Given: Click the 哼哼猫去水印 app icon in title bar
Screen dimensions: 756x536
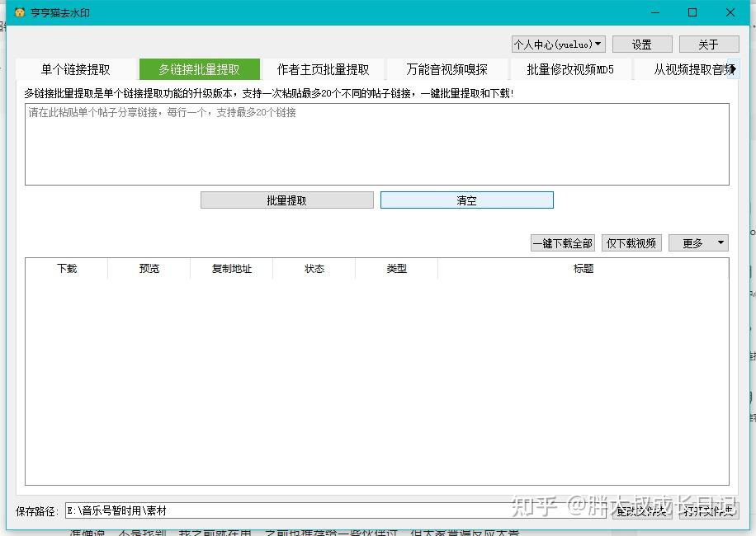Looking at the screenshot, I should point(19,12).
